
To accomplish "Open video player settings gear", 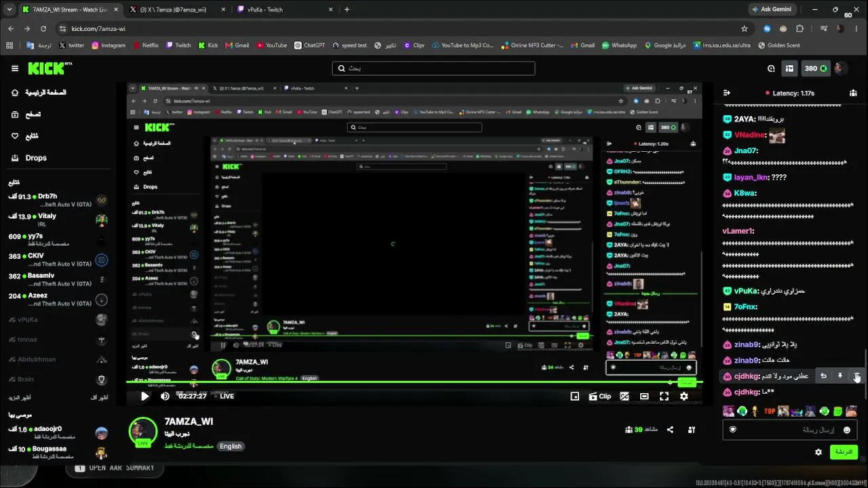I will click(x=684, y=396).
